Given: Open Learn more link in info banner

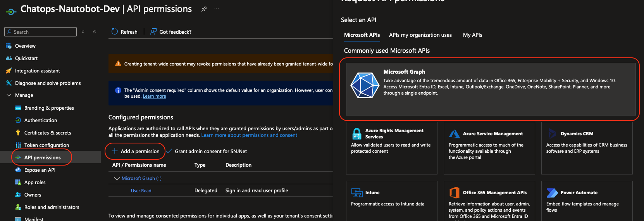Looking at the screenshot, I should pyautogui.click(x=154, y=96).
